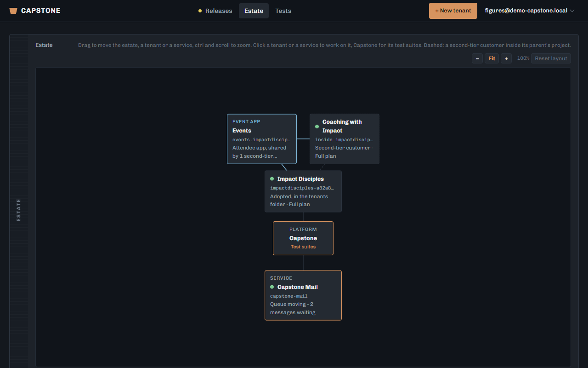Click 'Adopted, in the tenants folder' text
588x368 pixels.
299,201
